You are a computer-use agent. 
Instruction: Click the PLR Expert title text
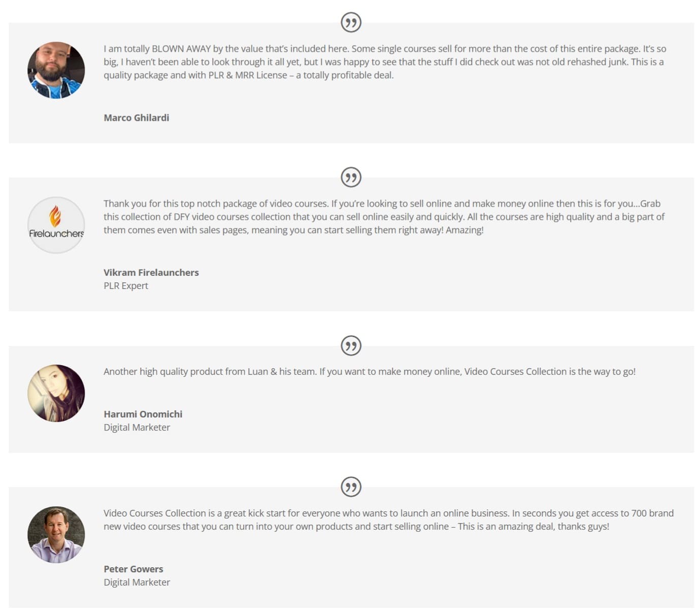[x=126, y=286]
